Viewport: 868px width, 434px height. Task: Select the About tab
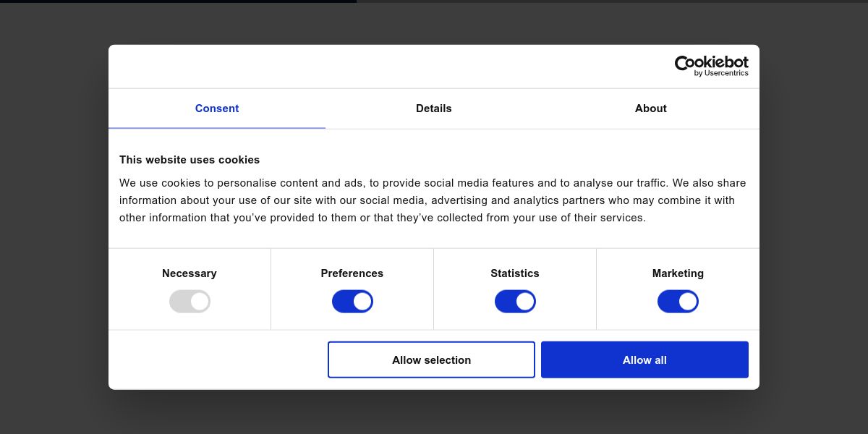[x=651, y=109]
